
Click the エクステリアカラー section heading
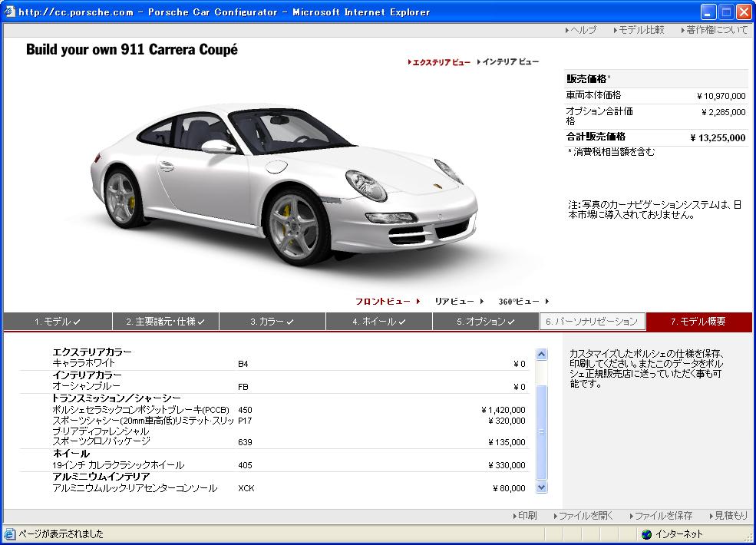coord(91,352)
